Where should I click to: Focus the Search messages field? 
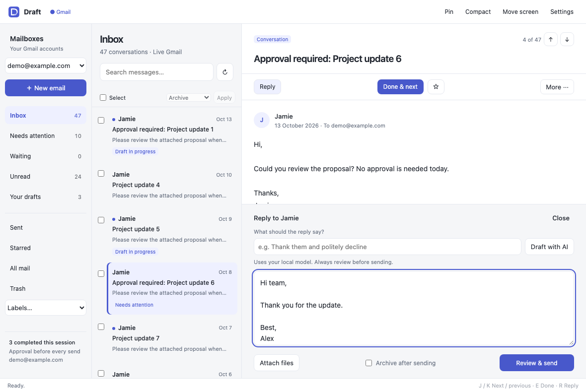tap(156, 72)
